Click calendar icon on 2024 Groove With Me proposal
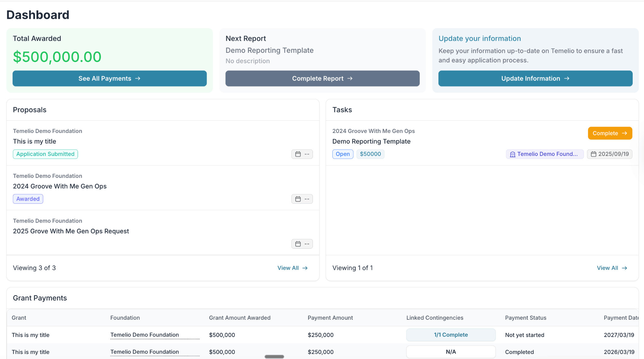 (298, 199)
